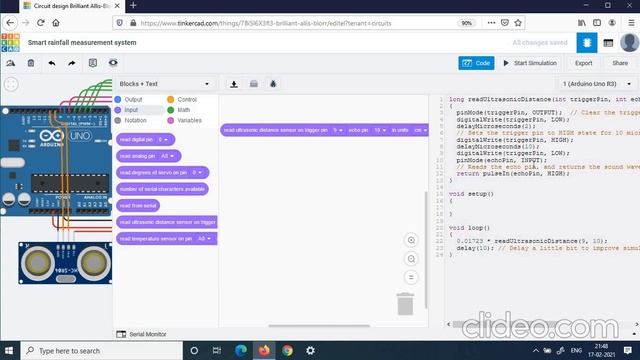Toggle the Code editor panel
This screenshot has height=360, width=640.
click(x=476, y=63)
